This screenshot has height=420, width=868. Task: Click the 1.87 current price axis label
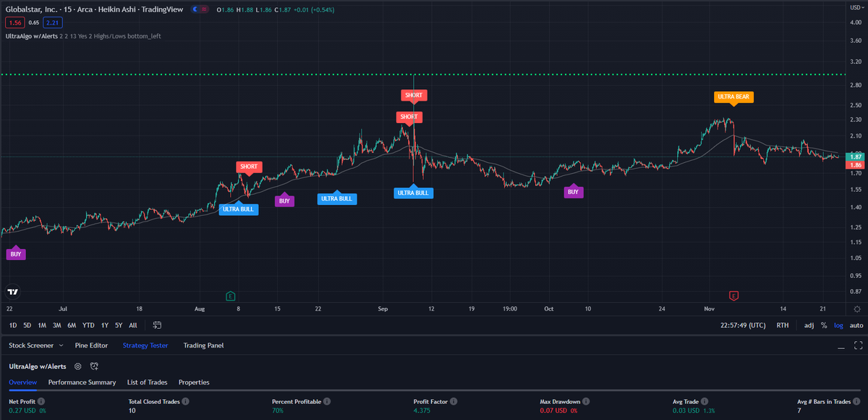coord(856,156)
